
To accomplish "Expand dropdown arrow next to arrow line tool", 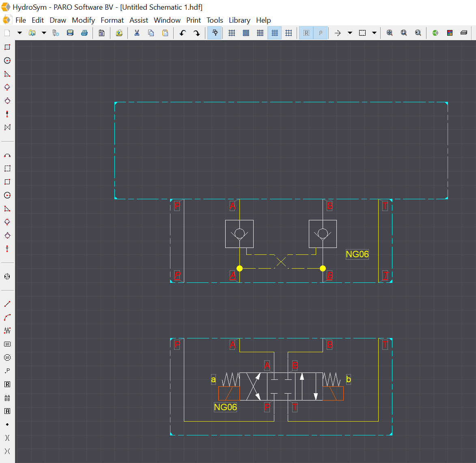I will [350, 33].
